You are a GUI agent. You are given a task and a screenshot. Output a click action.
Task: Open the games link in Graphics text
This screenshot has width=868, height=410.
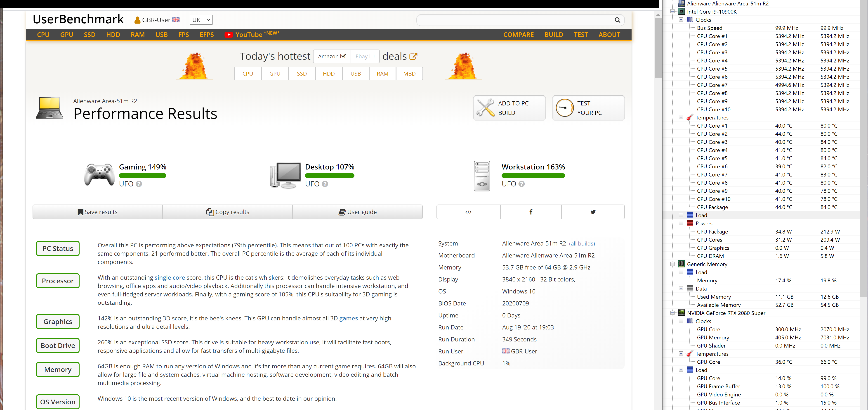tap(348, 318)
